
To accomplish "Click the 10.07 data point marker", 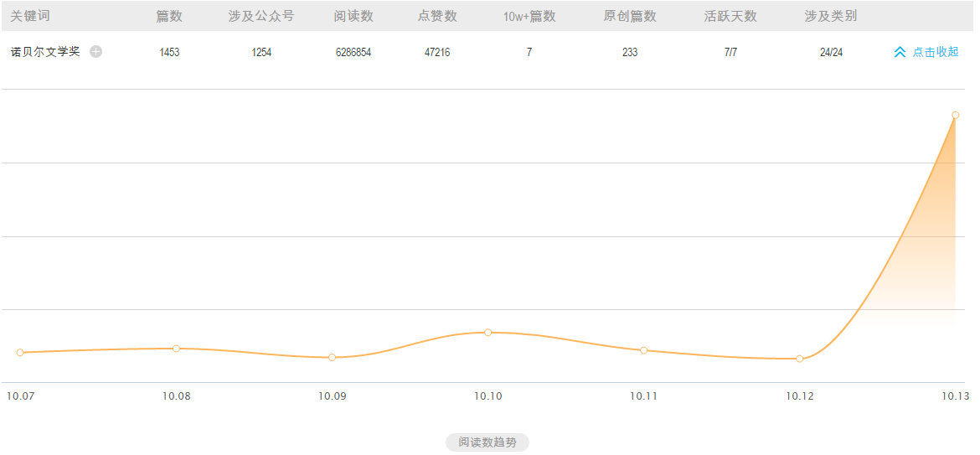I will [x=20, y=353].
